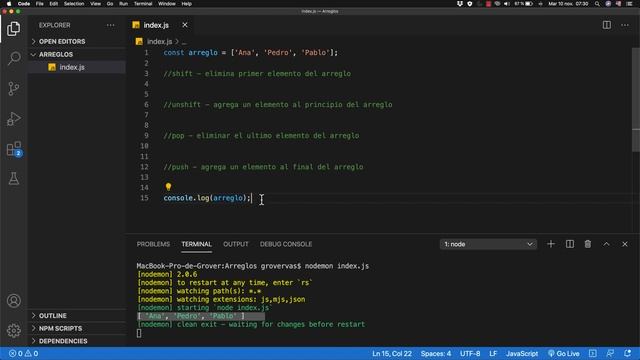Open editor more actions ellipsis
Viewport: 640px width, 360px height.
pyautogui.click(x=625, y=25)
